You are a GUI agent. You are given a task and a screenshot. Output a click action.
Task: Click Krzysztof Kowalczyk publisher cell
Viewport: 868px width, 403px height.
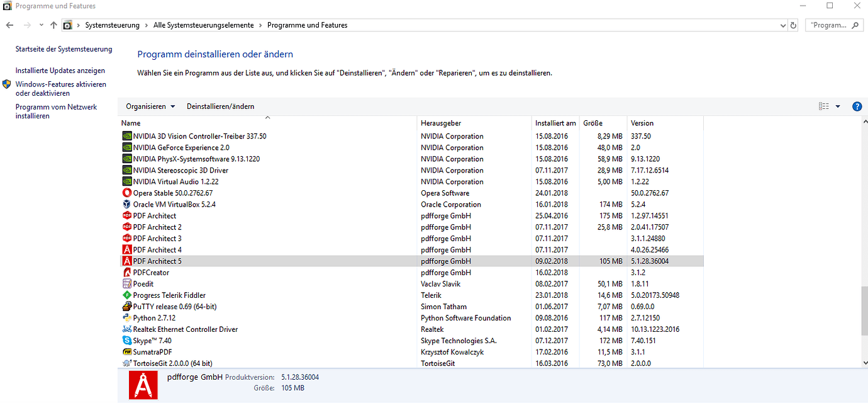[452, 351]
